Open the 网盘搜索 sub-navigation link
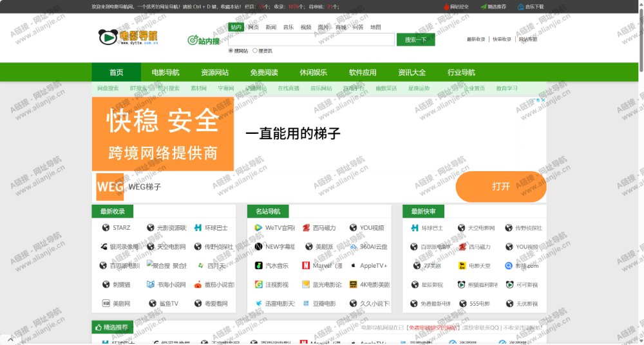 pyautogui.click(x=108, y=88)
